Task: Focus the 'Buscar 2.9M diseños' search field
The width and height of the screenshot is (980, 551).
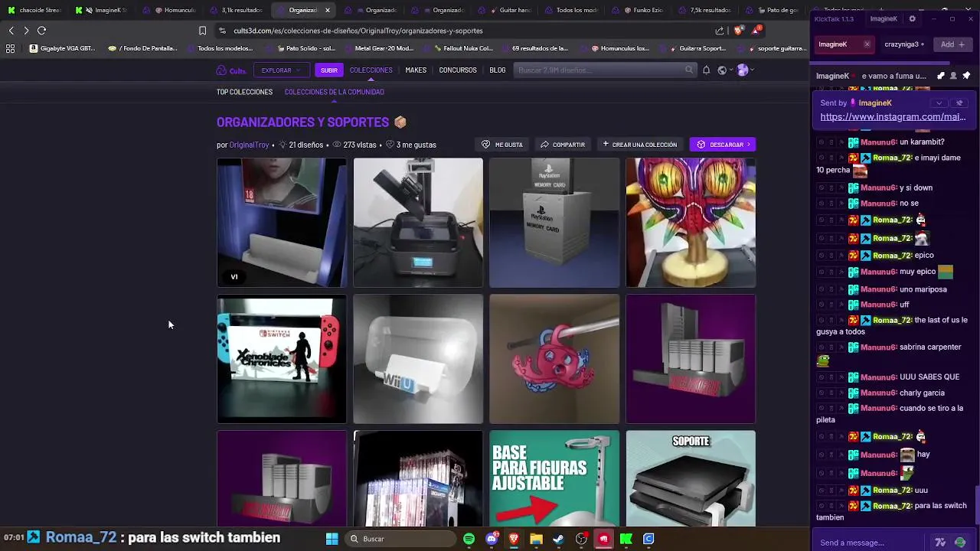Action: point(605,70)
